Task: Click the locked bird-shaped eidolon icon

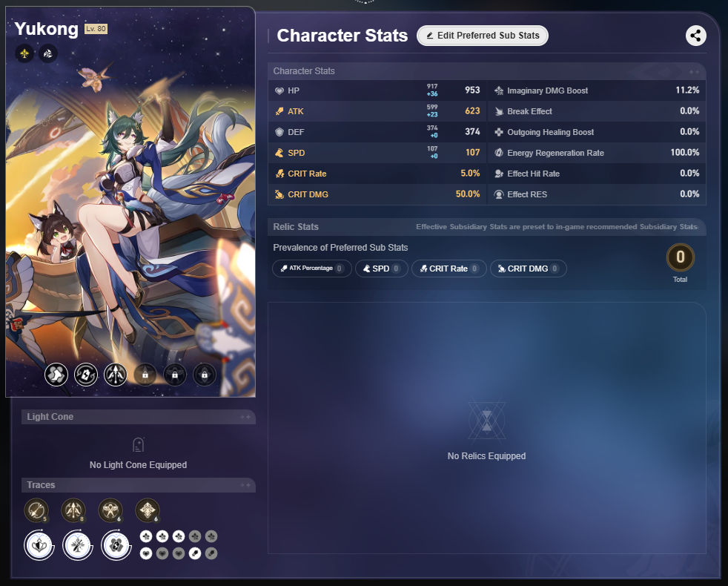Action: click(x=175, y=375)
